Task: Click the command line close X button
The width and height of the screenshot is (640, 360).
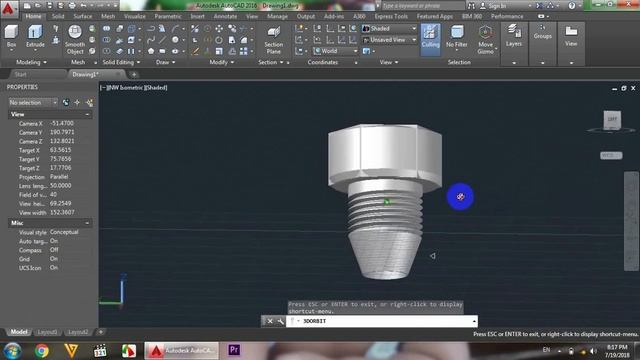Action: [x=270, y=321]
